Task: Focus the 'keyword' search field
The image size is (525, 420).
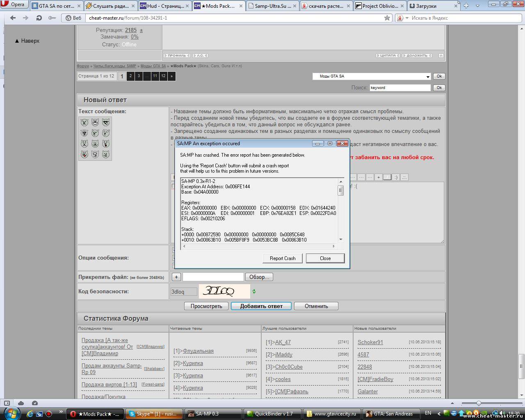Action: [x=400, y=87]
